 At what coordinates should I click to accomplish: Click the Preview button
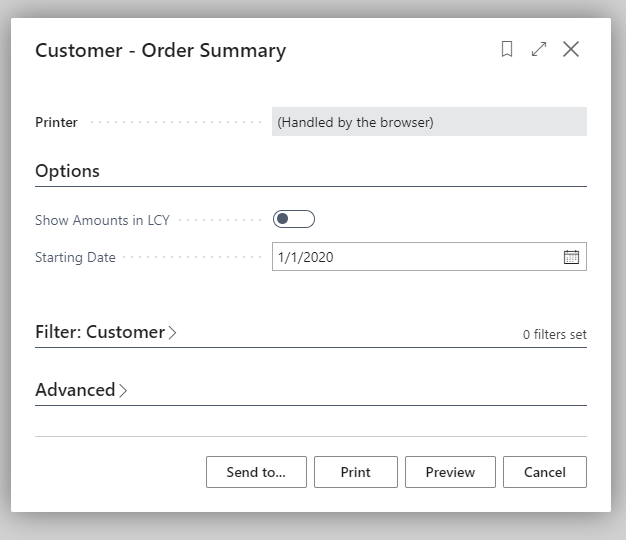tap(450, 472)
